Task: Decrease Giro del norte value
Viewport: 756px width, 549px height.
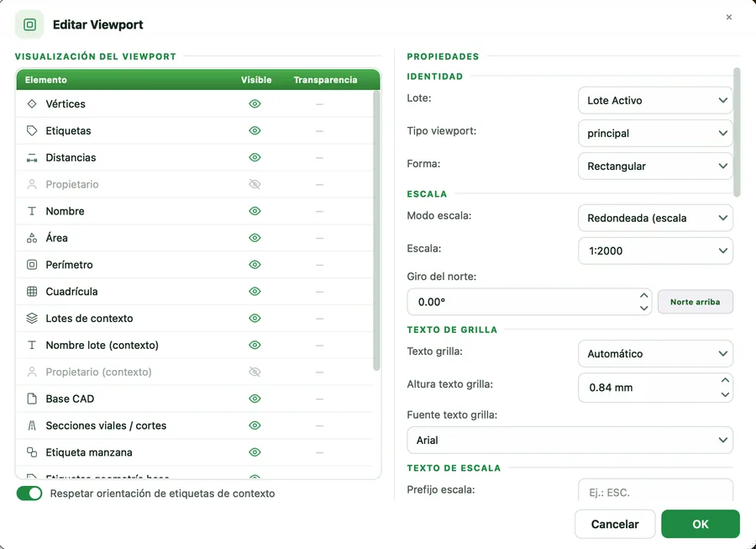Action: [x=643, y=309]
